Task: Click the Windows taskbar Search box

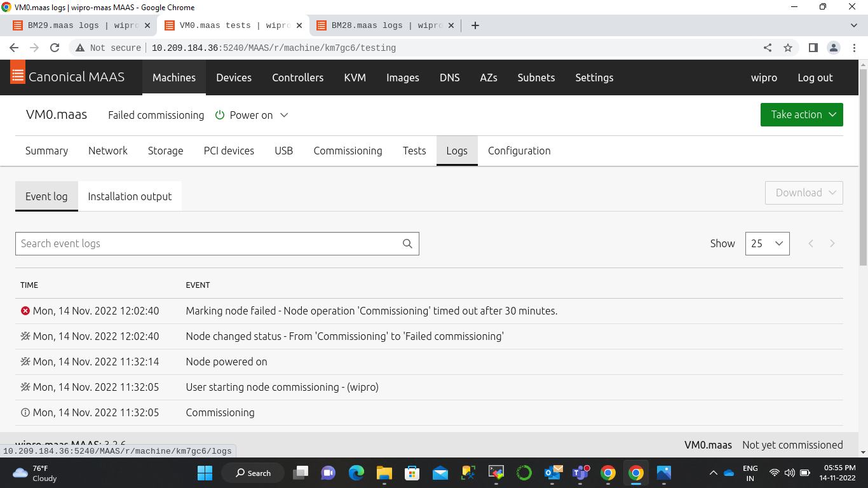Action: tap(253, 473)
